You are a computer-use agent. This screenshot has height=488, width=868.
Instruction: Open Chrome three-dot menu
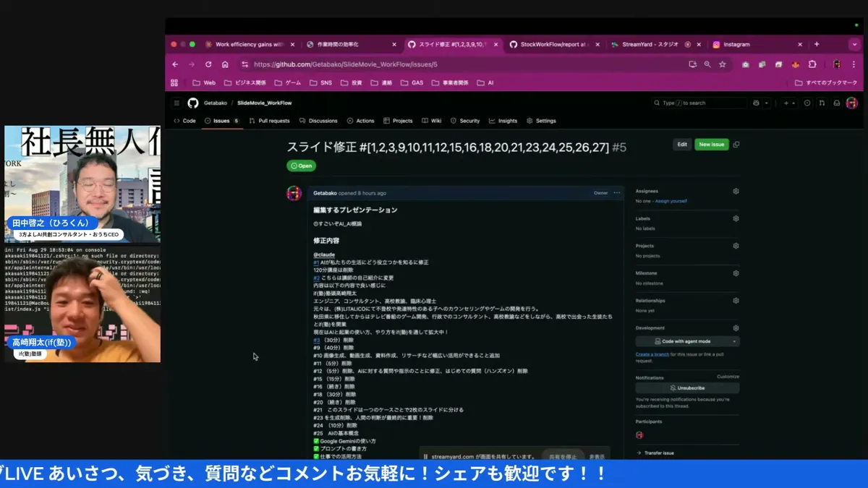tap(855, 64)
